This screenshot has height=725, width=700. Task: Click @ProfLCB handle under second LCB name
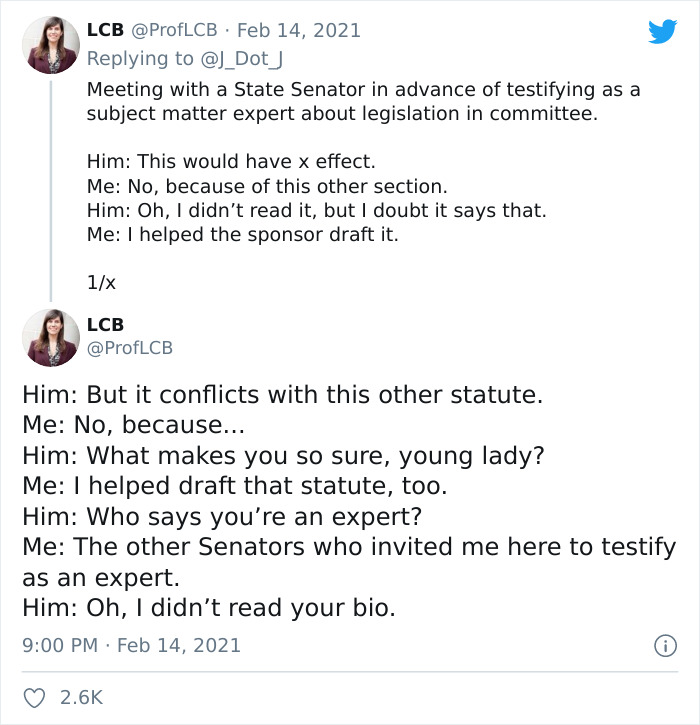coord(129,348)
